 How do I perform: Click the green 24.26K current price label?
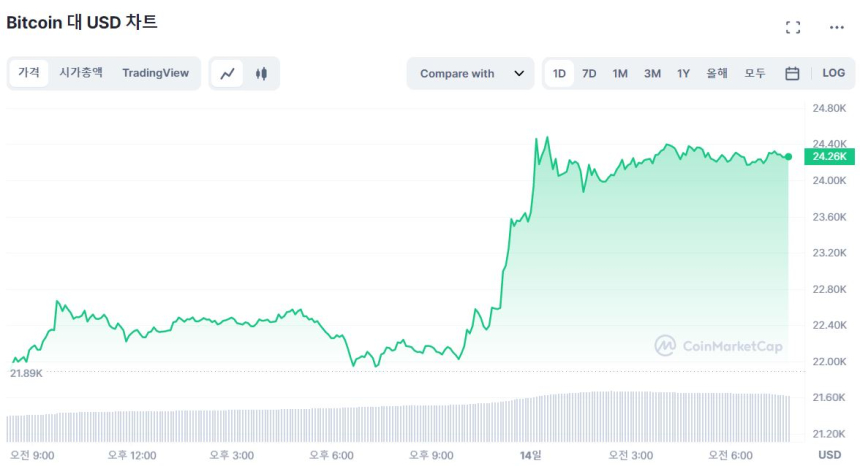(x=829, y=156)
